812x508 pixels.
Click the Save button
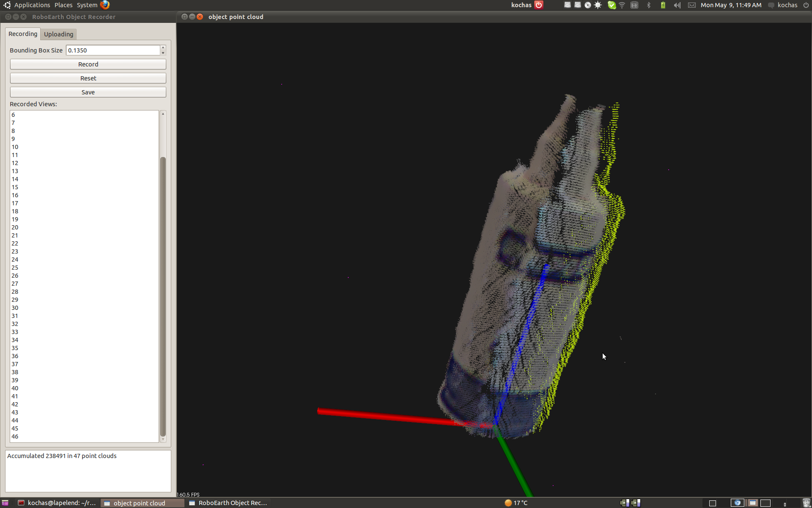point(88,92)
